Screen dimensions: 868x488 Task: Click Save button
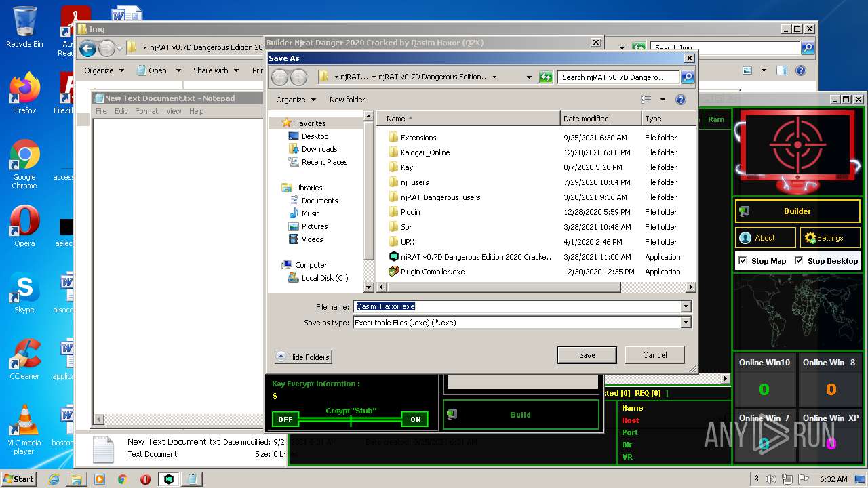pyautogui.click(x=587, y=355)
